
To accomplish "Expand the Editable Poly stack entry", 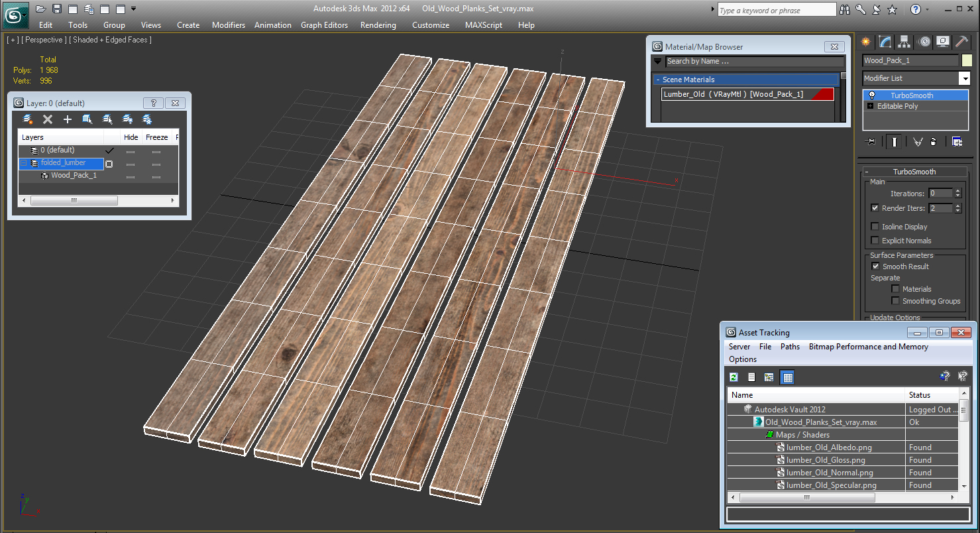I will click(x=870, y=106).
